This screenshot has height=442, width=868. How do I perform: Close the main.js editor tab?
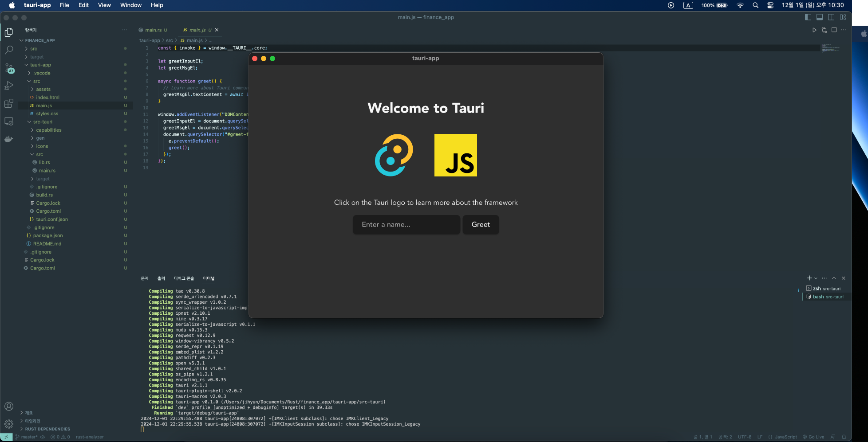[217, 30]
